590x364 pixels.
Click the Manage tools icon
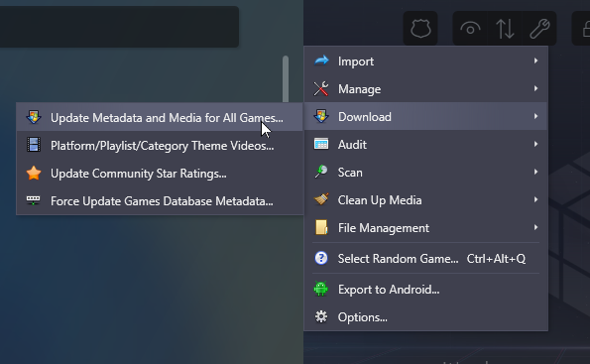coord(321,89)
